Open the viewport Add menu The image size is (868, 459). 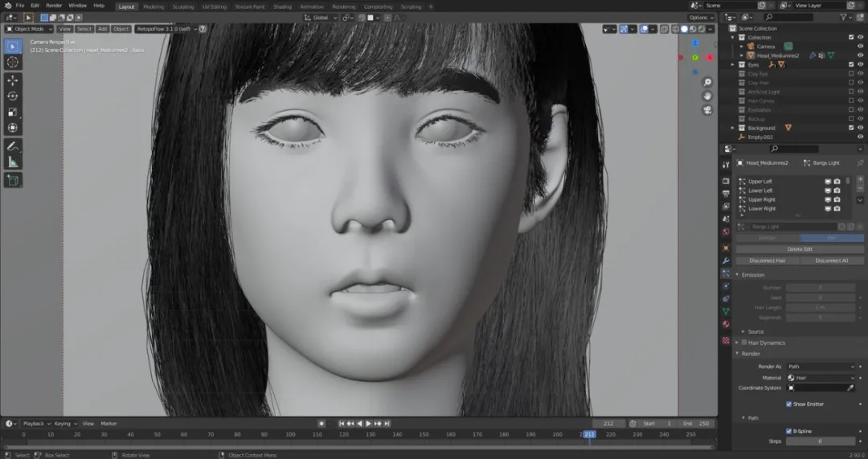pos(102,29)
